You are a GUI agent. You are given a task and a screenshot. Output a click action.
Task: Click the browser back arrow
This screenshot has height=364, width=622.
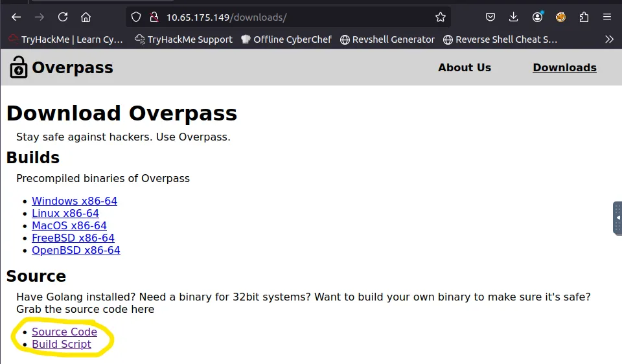16,17
